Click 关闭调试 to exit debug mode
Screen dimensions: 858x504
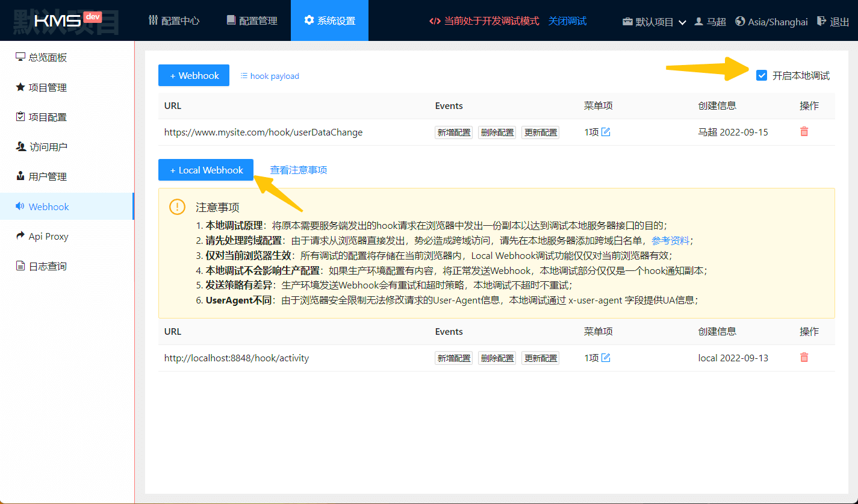567,20
